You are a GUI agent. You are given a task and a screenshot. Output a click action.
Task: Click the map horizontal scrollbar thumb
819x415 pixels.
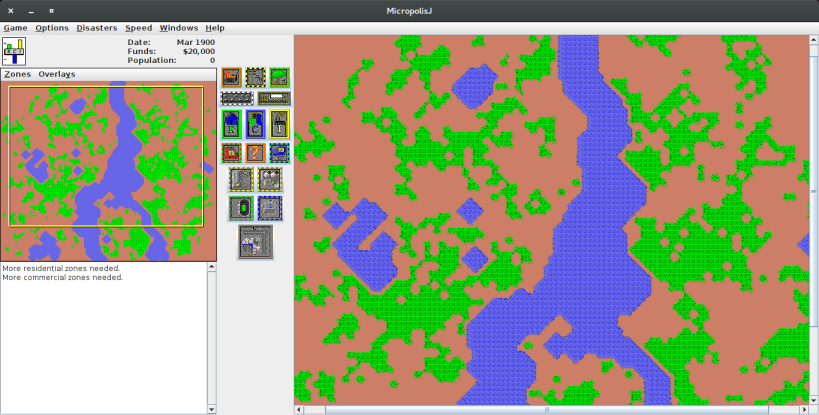pos(547,410)
